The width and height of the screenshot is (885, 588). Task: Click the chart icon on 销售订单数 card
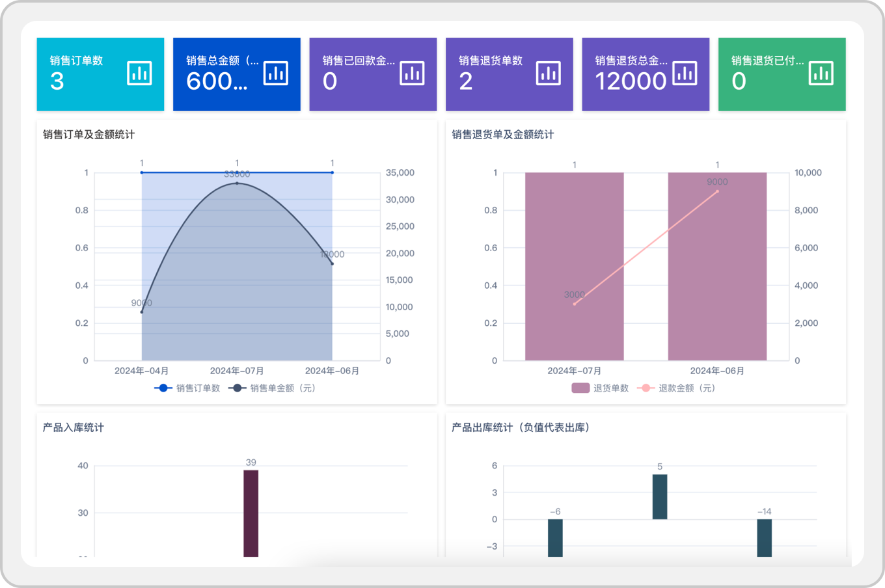139,73
